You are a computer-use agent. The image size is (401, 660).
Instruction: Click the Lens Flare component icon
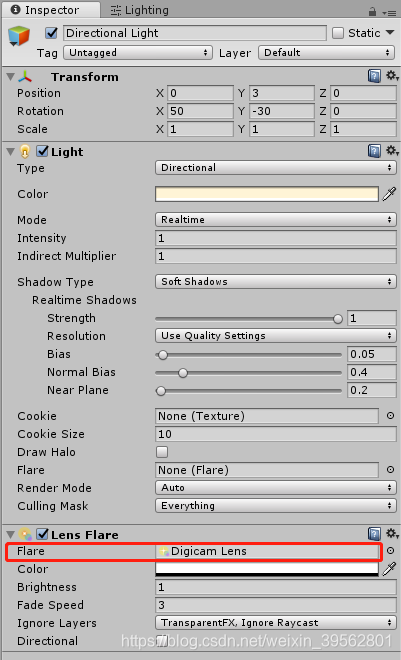pos(25,535)
